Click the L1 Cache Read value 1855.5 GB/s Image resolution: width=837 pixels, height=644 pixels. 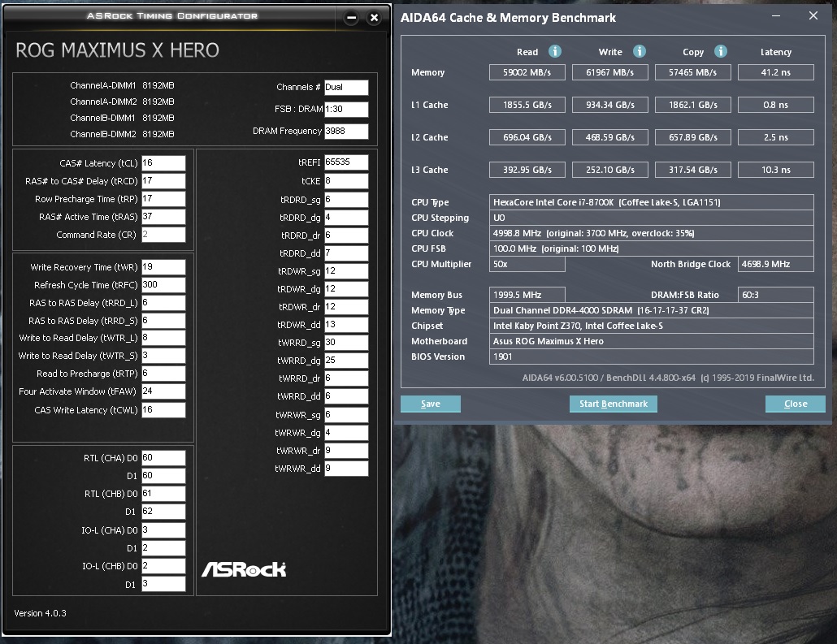(527, 105)
